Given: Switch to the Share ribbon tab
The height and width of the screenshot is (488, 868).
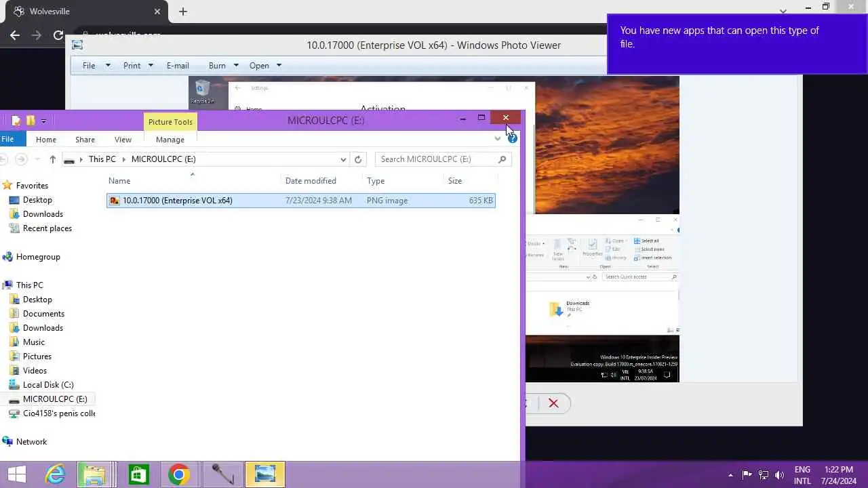Looking at the screenshot, I should pyautogui.click(x=85, y=140).
